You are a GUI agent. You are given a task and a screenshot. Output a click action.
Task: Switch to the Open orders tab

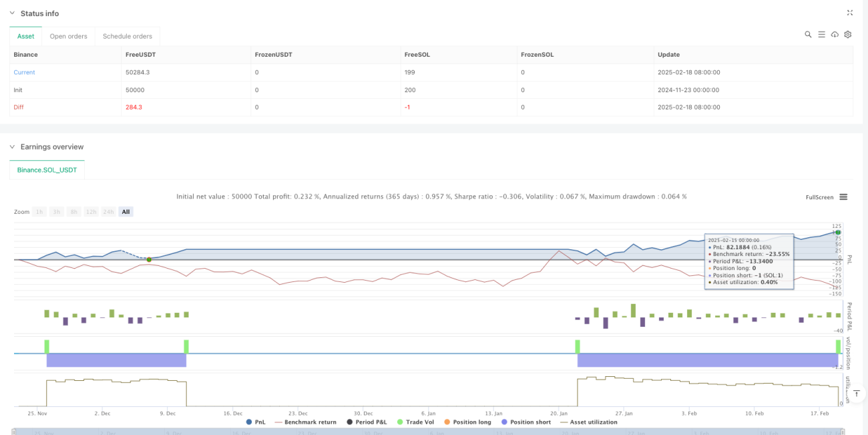tap(69, 36)
